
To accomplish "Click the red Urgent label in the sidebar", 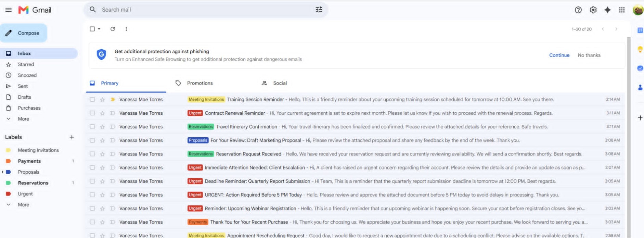I will coord(25,194).
